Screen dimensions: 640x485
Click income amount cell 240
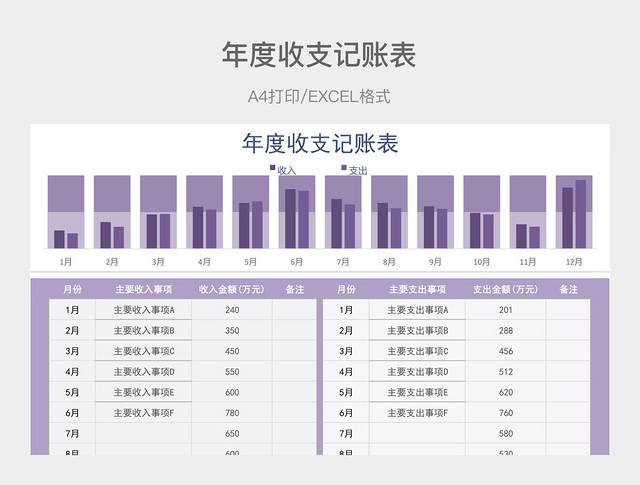(x=232, y=310)
